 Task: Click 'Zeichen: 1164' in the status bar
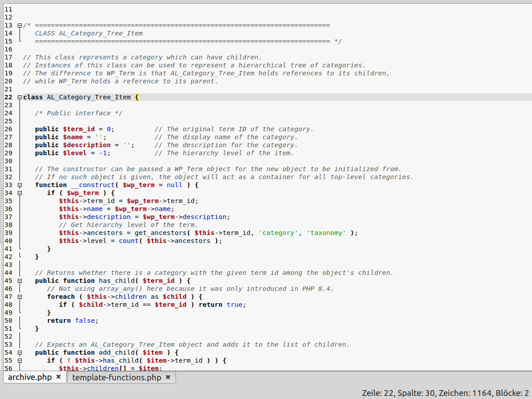(465, 393)
